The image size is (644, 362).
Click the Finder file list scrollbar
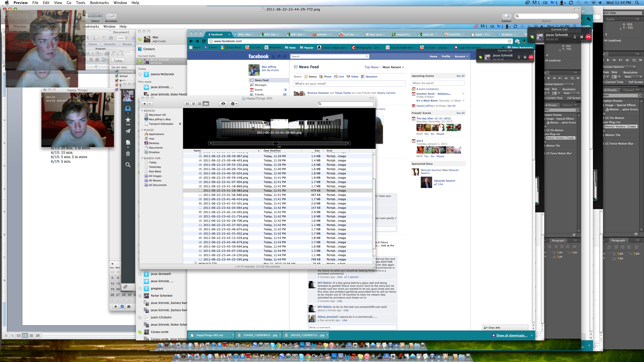point(374,214)
